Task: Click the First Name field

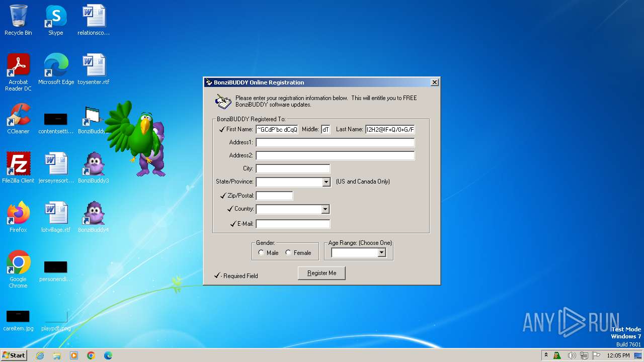Action: (x=277, y=129)
